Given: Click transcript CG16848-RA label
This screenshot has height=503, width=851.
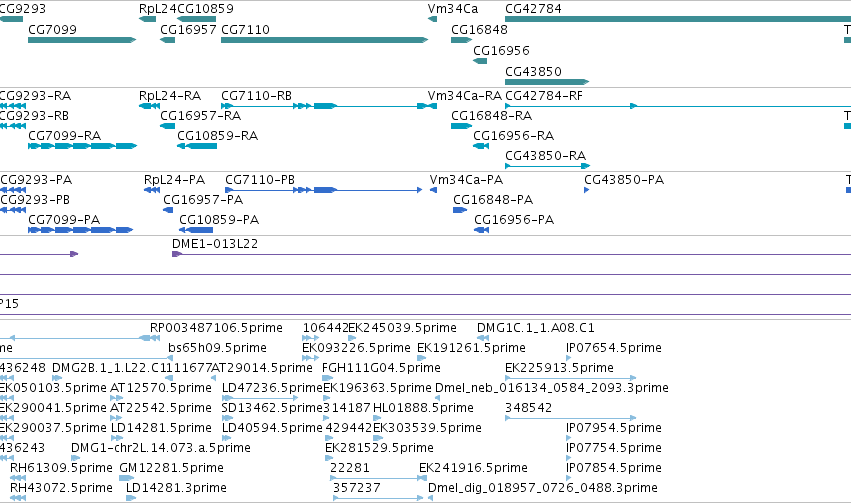Looking at the screenshot, I should pyautogui.click(x=491, y=116).
